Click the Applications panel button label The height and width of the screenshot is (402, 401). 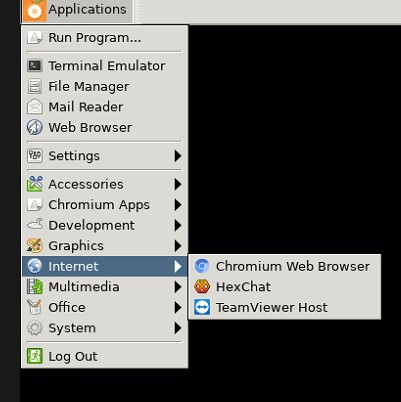click(x=87, y=10)
